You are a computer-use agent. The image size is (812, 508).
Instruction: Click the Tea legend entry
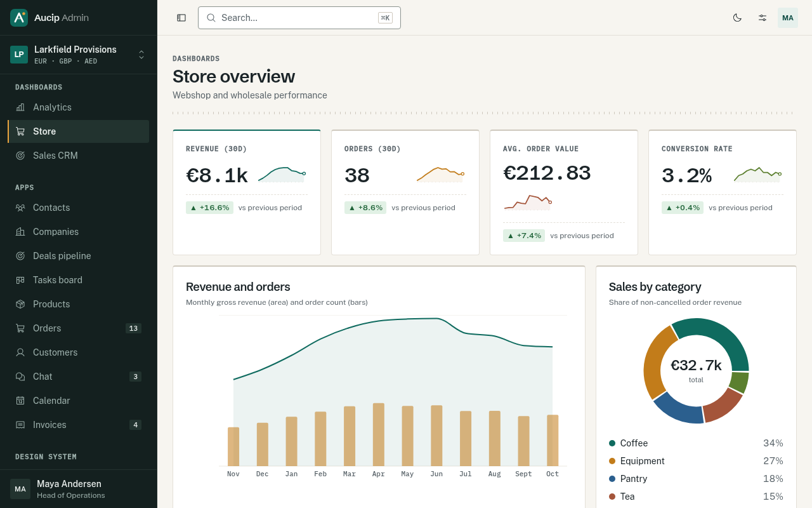(696, 497)
